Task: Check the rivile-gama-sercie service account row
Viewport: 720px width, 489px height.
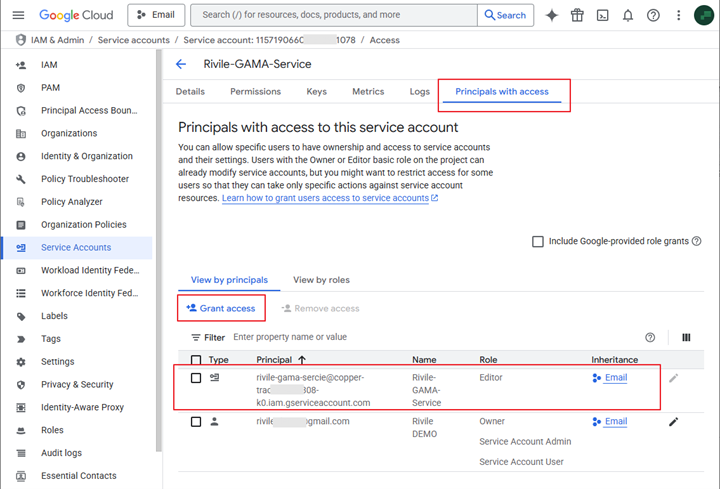Action: [196, 378]
